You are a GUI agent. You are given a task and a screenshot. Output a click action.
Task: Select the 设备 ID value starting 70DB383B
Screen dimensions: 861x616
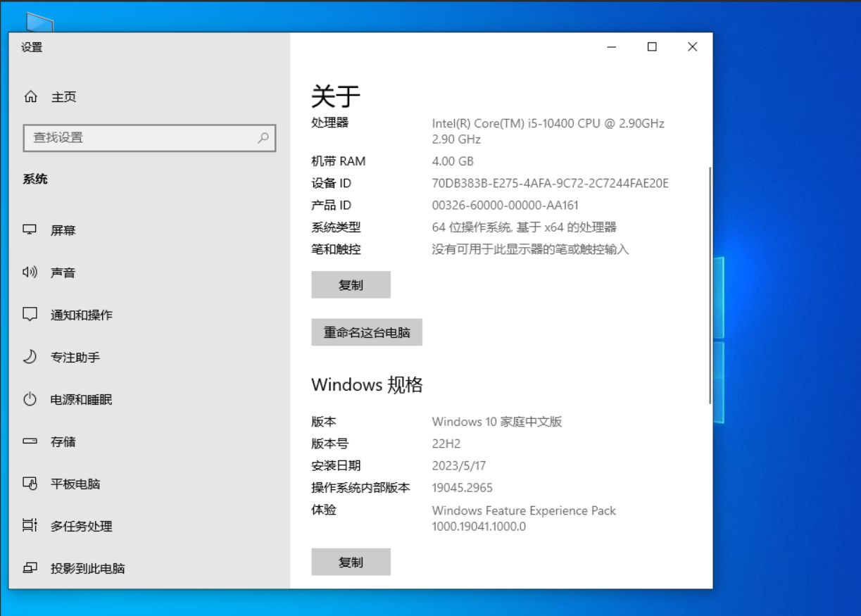(x=550, y=183)
